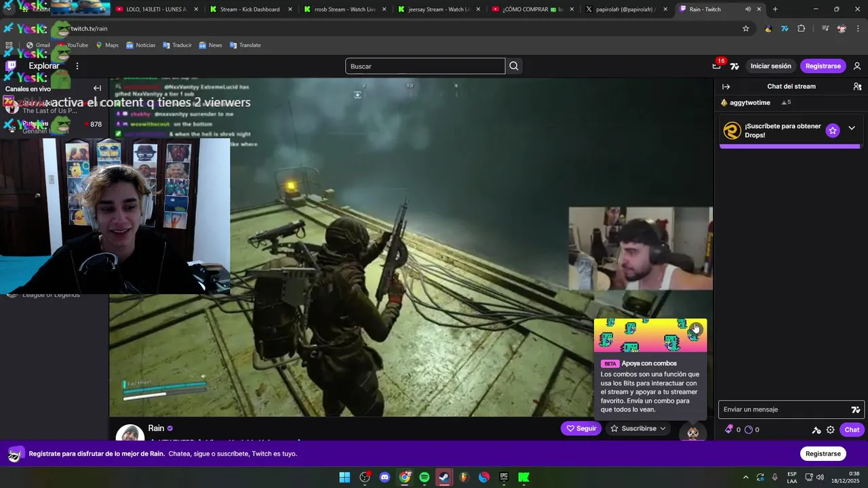Click the Seguir follow button
This screenshot has height=488, width=868.
pyautogui.click(x=581, y=428)
